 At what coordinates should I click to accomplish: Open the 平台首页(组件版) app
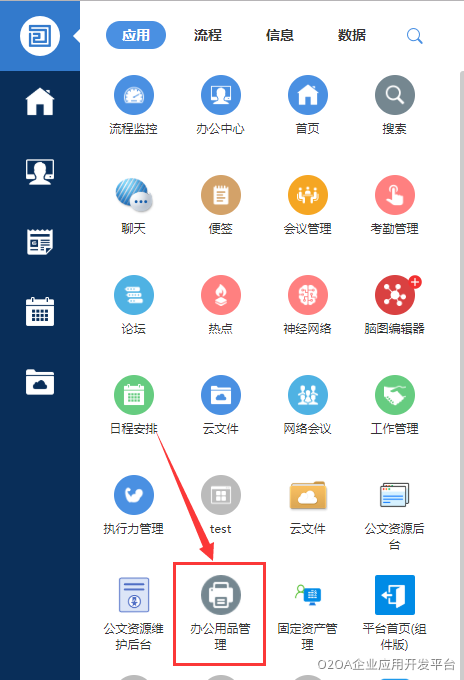click(x=395, y=613)
